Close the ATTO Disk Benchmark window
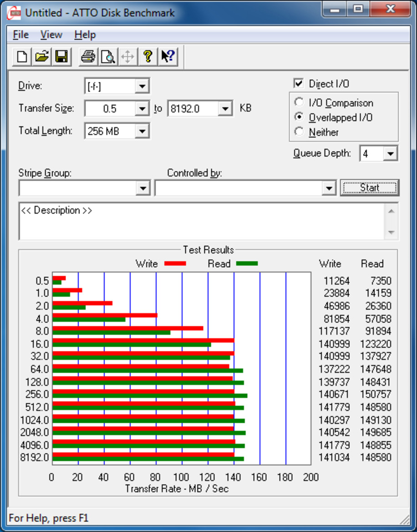 [x=390, y=9]
